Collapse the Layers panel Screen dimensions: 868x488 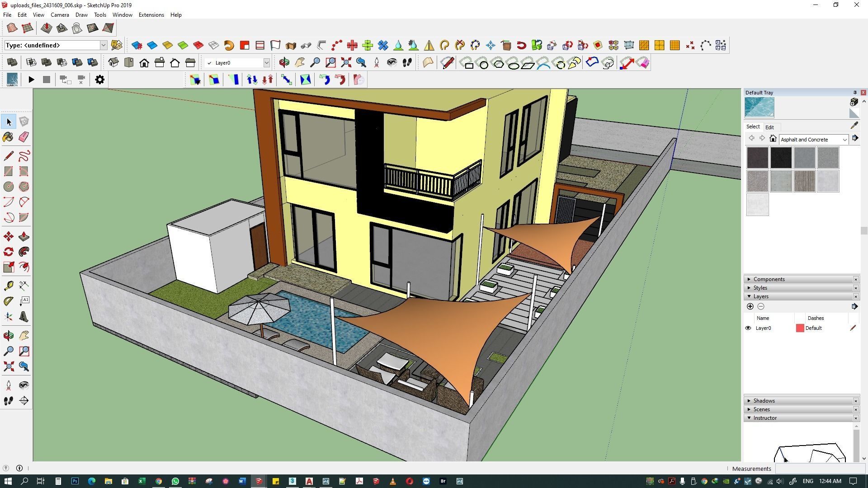[760, 296]
